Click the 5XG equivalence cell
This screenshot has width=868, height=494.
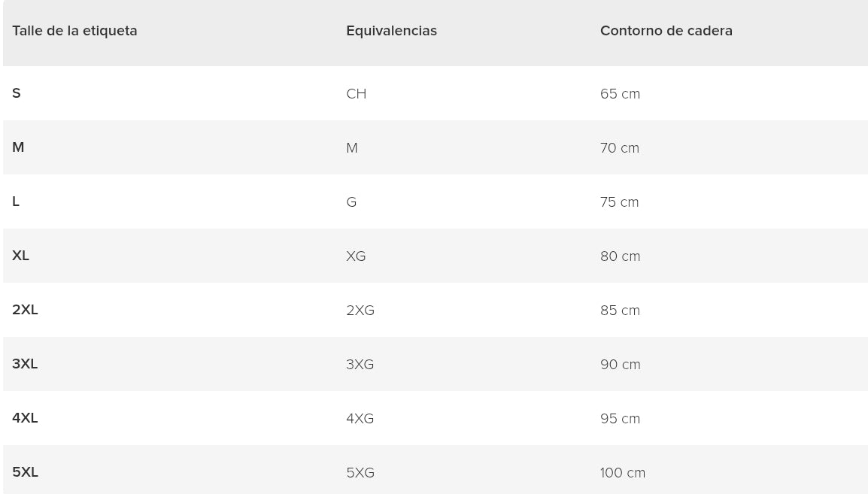click(360, 473)
